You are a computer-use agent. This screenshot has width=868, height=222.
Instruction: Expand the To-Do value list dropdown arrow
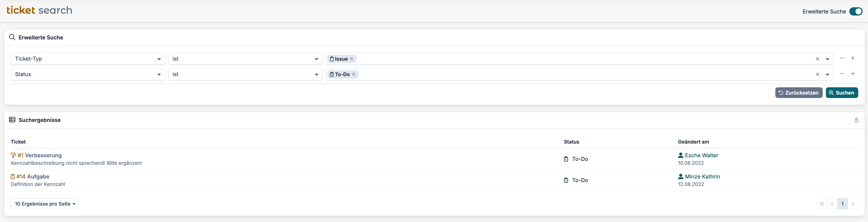[827, 75]
